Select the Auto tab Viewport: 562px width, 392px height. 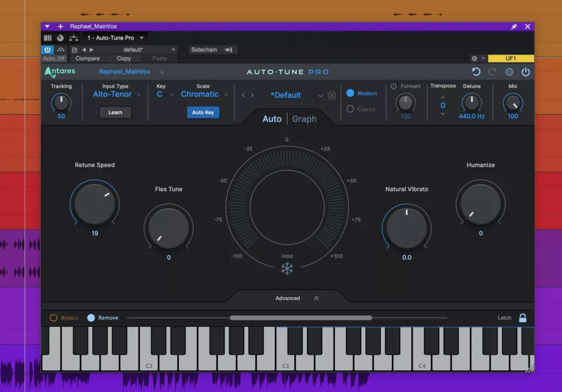[x=272, y=119]
